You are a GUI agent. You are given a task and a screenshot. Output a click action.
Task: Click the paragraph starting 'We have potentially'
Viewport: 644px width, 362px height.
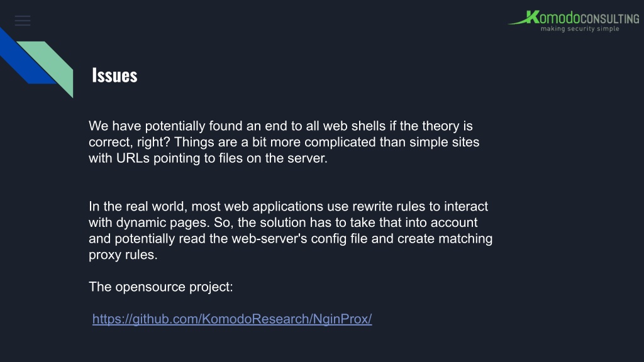coord(284,142)
